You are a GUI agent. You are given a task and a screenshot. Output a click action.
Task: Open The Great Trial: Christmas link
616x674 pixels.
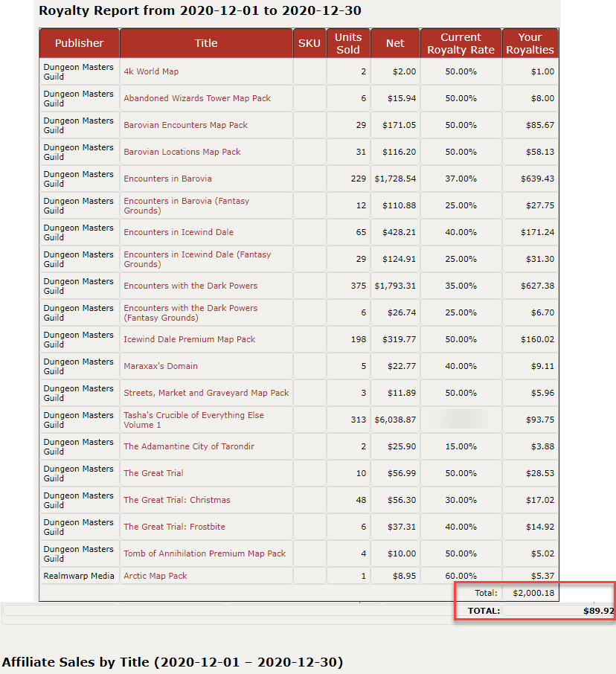[x=176, y=500]
